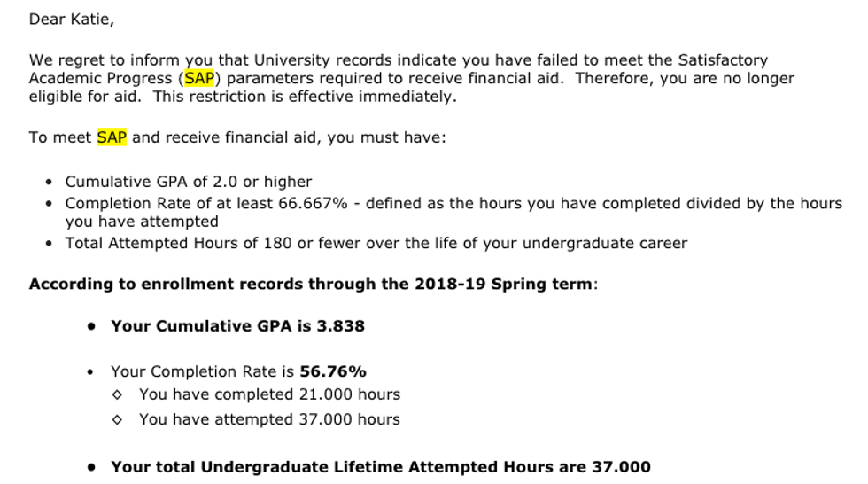Click the "Dear Katie," greeting line

pos(72,19)
